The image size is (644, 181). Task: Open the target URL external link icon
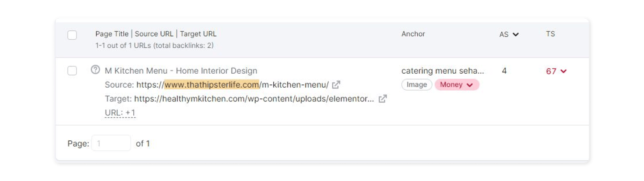pyautogui.click(x=382, y=99)
